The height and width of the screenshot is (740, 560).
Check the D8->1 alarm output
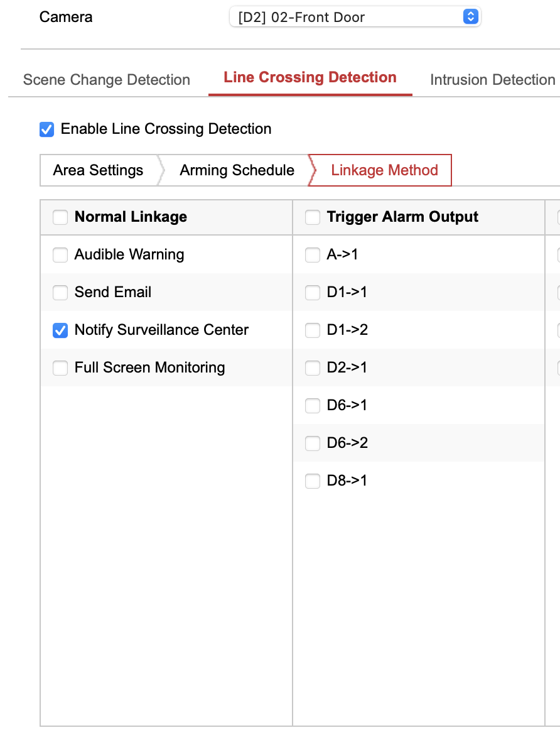(313, 481)
